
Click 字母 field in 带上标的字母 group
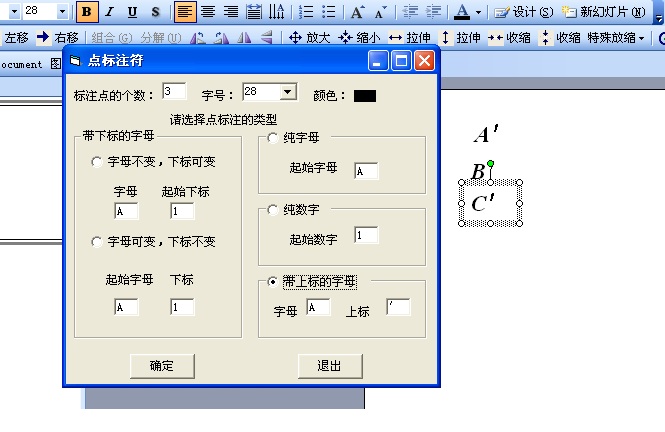point(318,307)
